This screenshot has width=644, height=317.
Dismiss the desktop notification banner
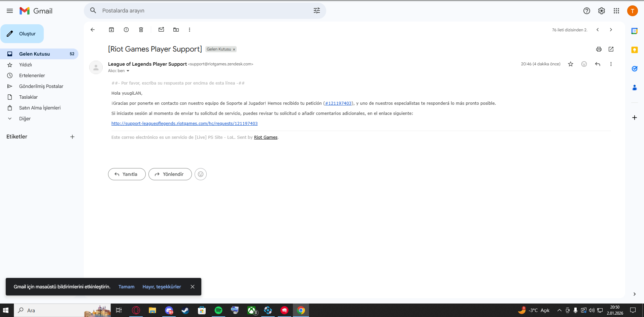(x=193, y=287)
